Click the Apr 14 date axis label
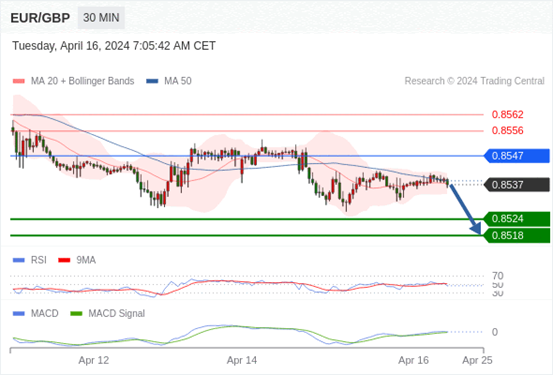This screenshot has height=375, width=553. [242, 360]
